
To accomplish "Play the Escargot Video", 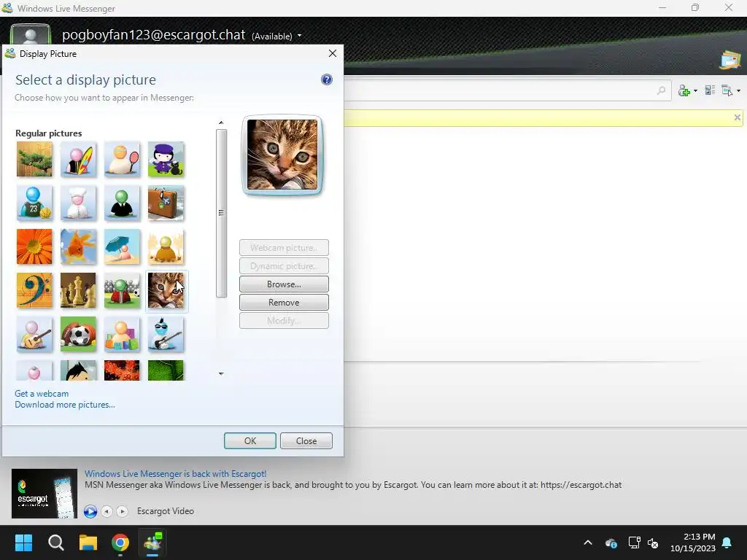I will click(x=90, y=511).
